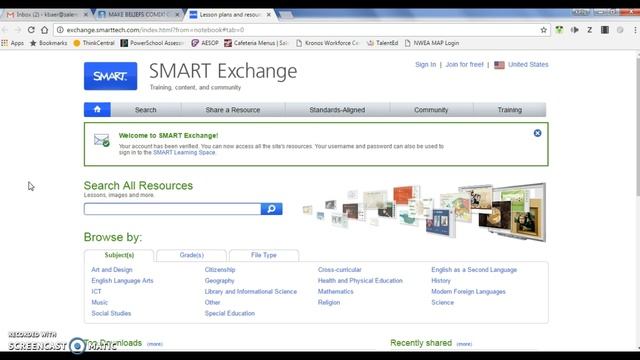
Task: Open the Cafeteria Menus bookmark
Action: click(256, 43)
